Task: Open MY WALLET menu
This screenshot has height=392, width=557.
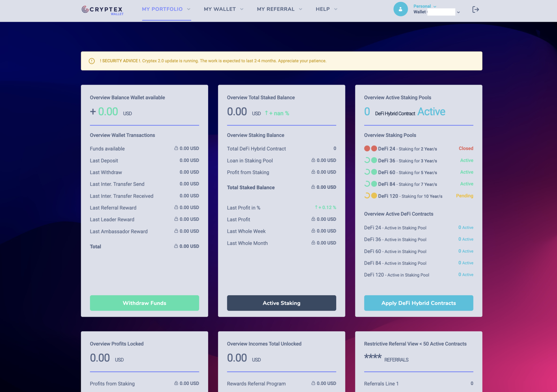Action: click(220, 9)
